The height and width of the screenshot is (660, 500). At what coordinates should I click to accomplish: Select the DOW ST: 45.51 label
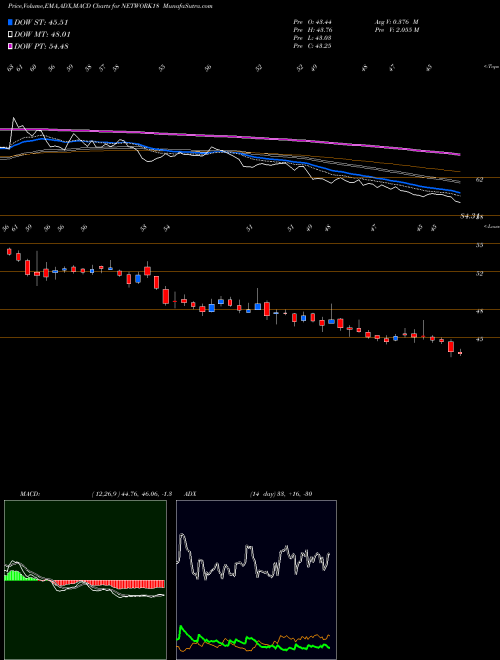(41, 23)
